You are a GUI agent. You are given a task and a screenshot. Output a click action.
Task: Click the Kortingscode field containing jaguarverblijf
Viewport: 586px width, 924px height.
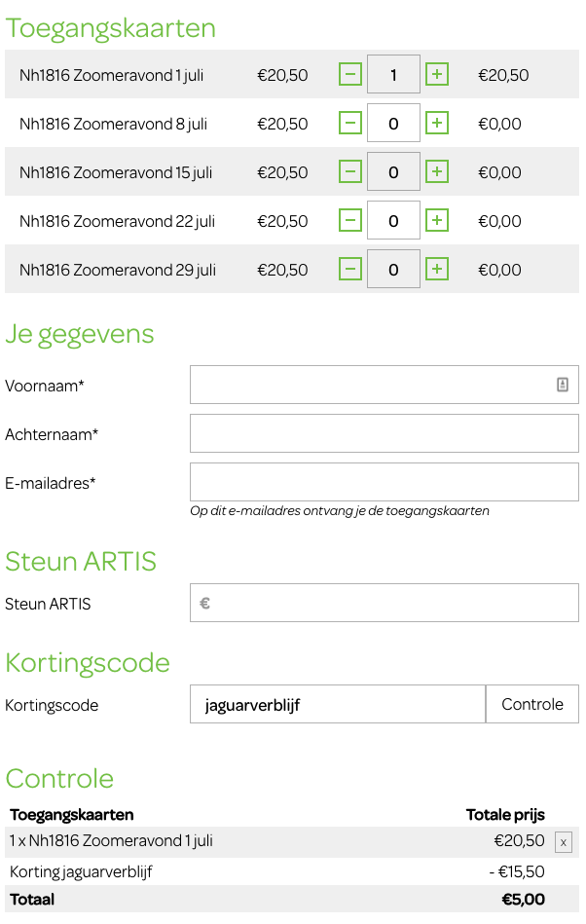pos(337,704)
